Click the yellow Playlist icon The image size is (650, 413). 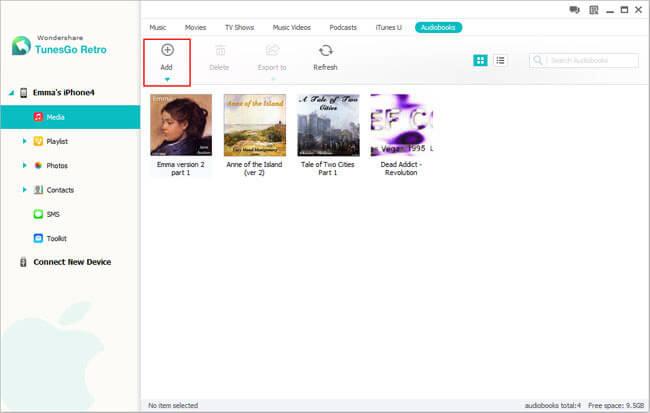pos(38,141)
